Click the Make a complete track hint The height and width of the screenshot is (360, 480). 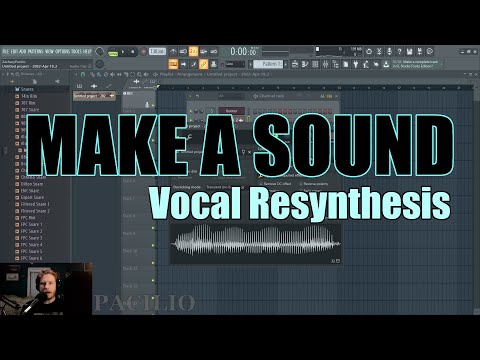click(x=417, y=64)
